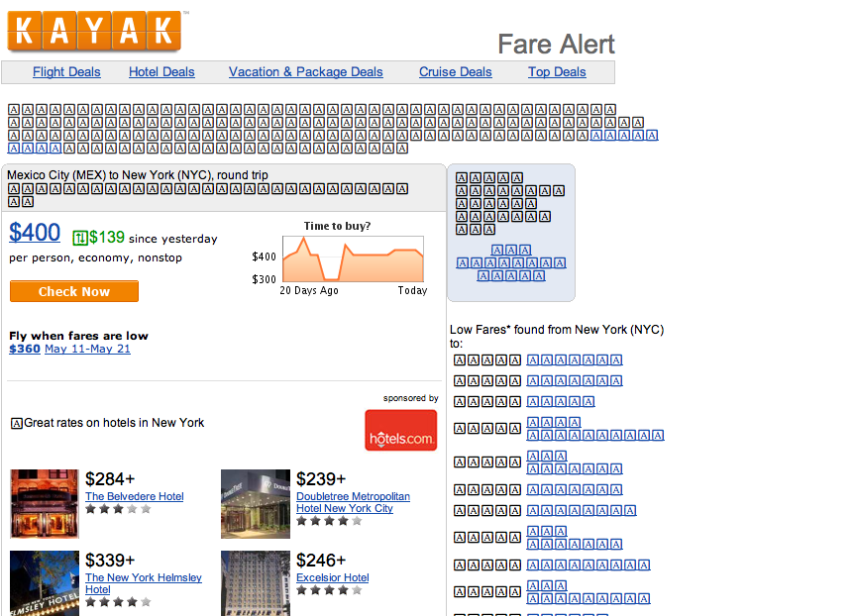
Task: Open the Hotel Deals link
Action: [x=161, y=72]
